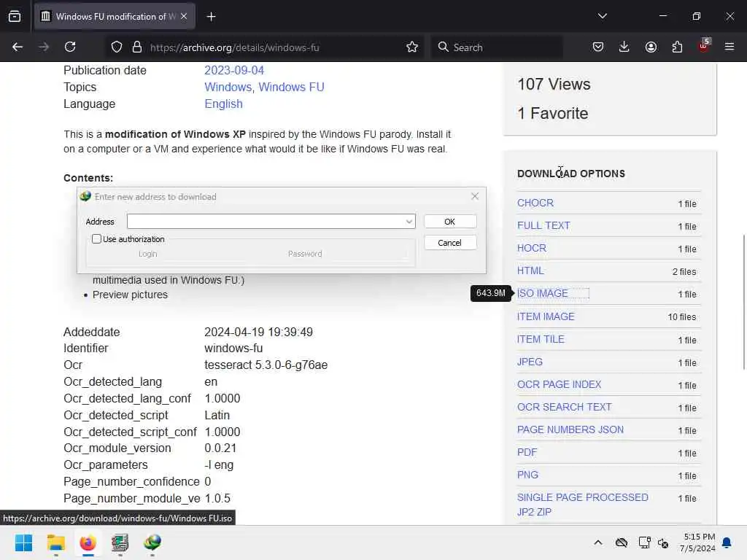747x560 pixels.
Task: Select the '10 files' count beside ITEM IMAGE
Action: click(x=682, y=316)
